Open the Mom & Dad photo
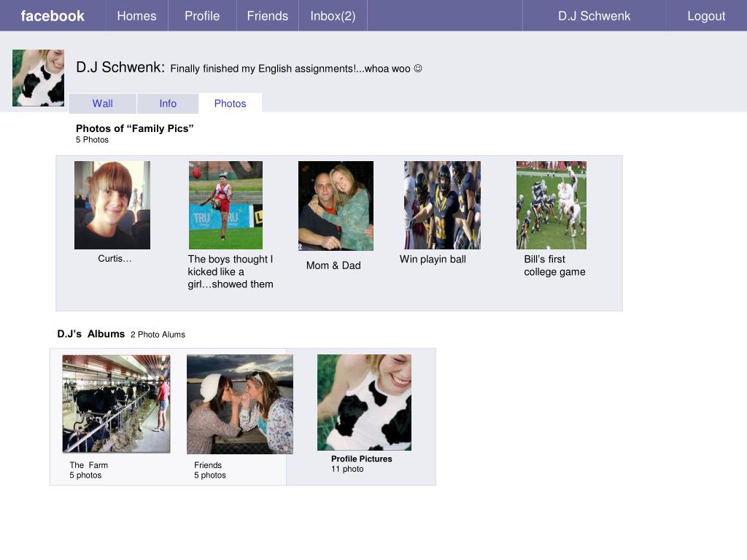Image resolution: width=747 pixels, height=560 pixels. [x=336, y=206]
